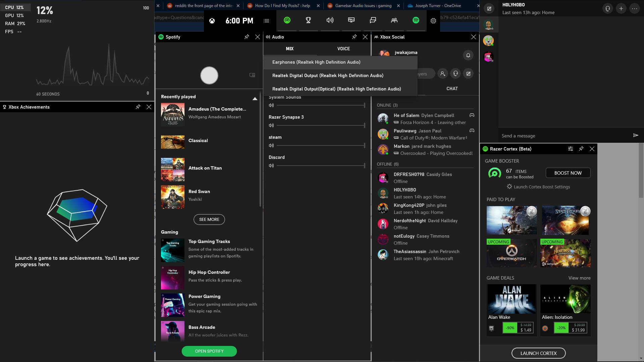Mute steam speaker icon
The height and width of the screenshot is (362, 644).
pyautogui.click(x=271, y=145)
